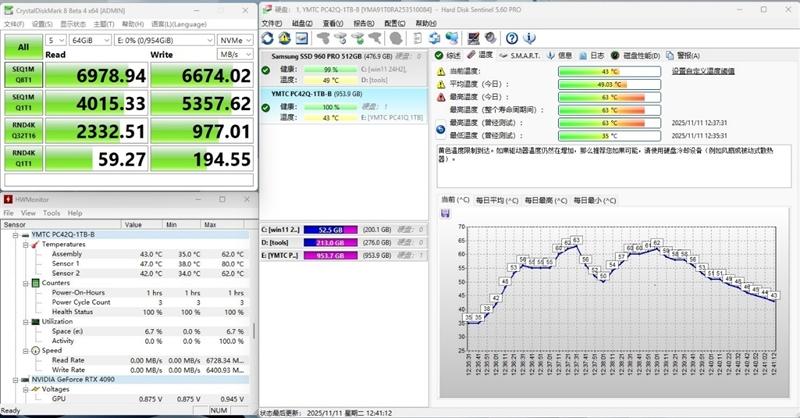
Task: Open the Tools menu in HWMonitor
Action: [x=50, y=213]
